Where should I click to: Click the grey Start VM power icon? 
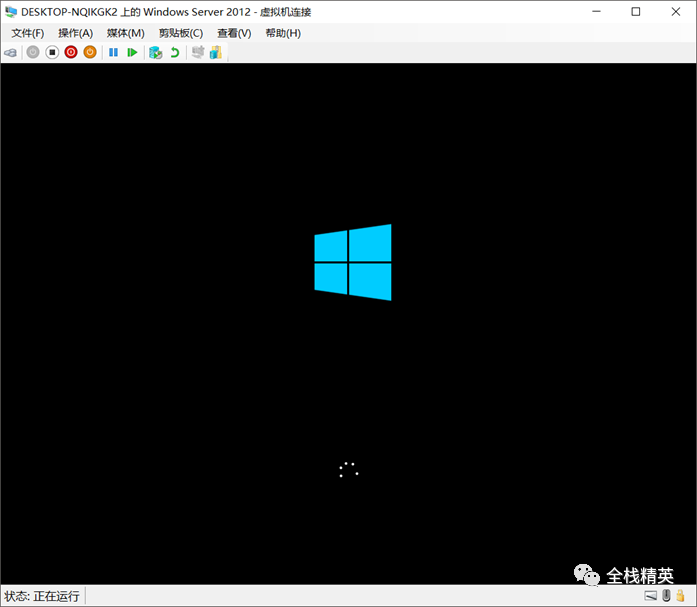point(33,52)
